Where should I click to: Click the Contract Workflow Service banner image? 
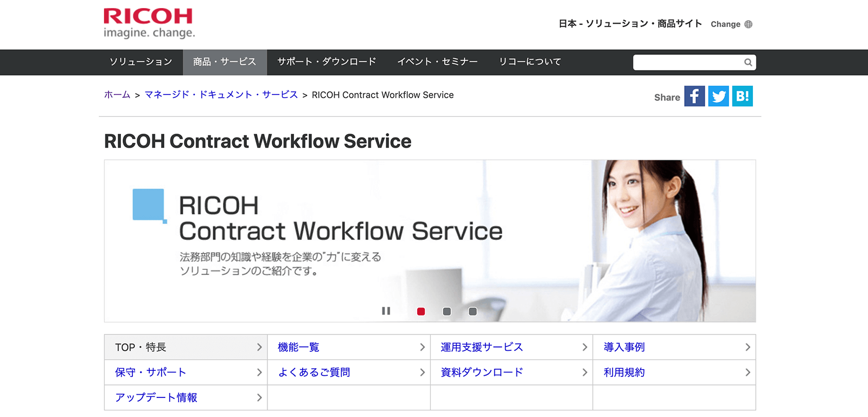[x=430, y=241]
